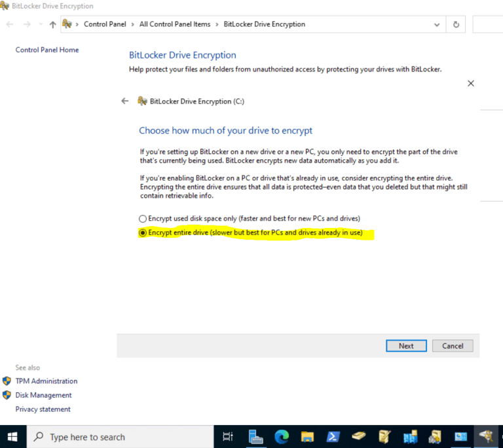
Task: Refresh the Control Panel page
Action: (456, 24)
